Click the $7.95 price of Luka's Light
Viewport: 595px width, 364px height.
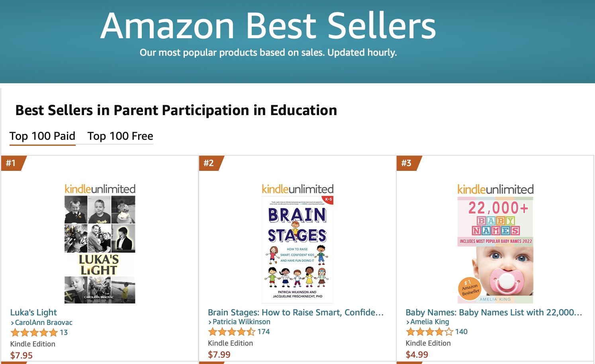22,355
